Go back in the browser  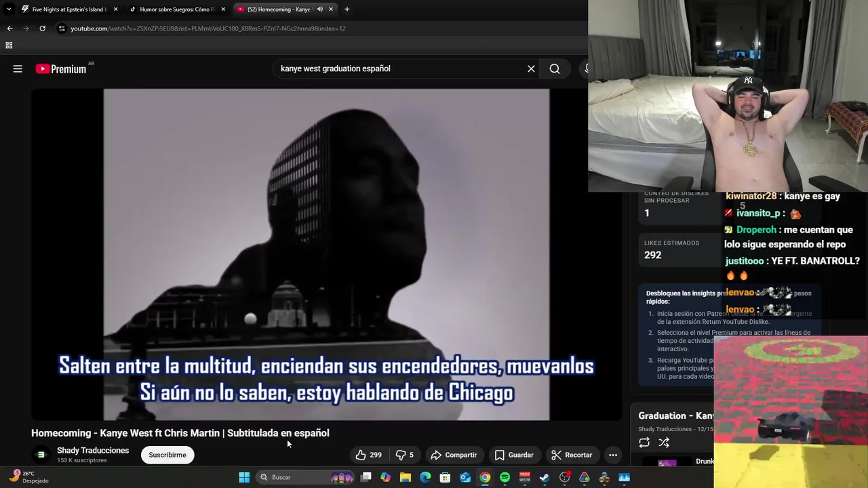click(9, 28)
